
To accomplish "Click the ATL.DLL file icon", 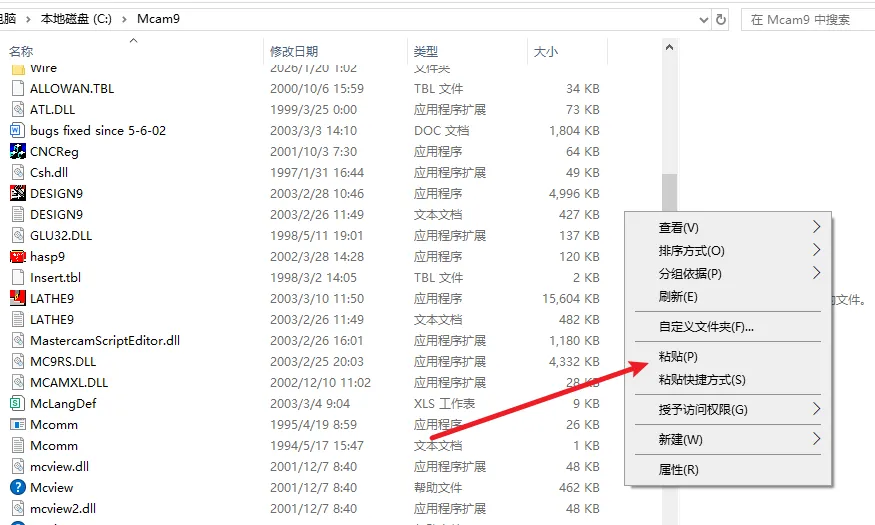I will [x=18, y=109].
